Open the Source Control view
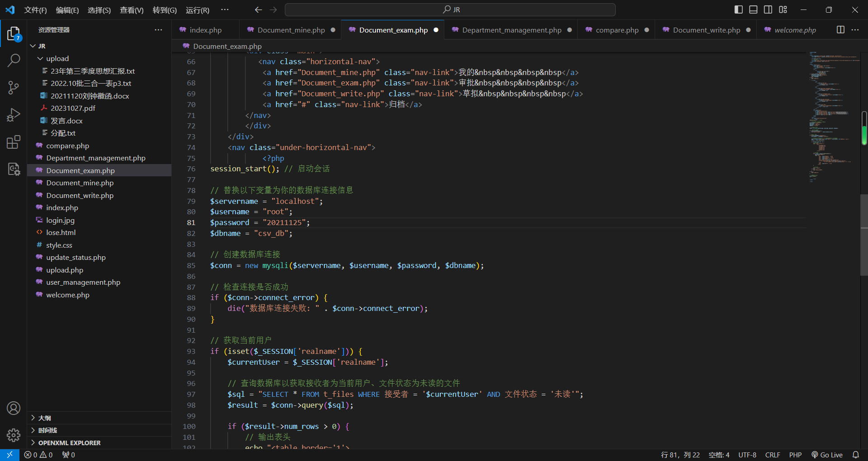The height and width of the screenshot is (461, 868). (14, 88)
